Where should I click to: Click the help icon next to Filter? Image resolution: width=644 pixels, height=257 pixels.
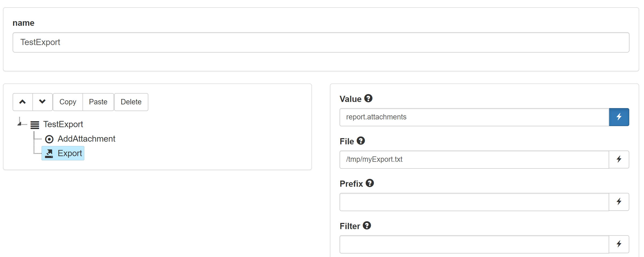tap(367, 226)
